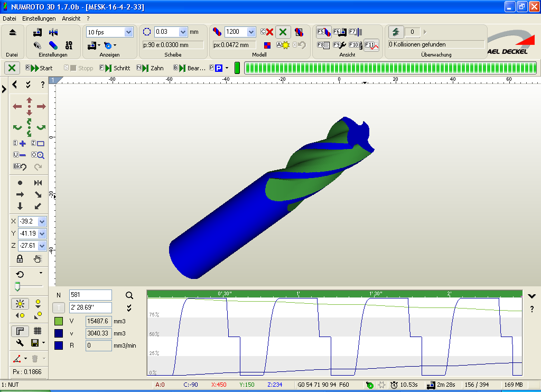
Task: Click the F9 wrench view icon
Action: point(339,45)
